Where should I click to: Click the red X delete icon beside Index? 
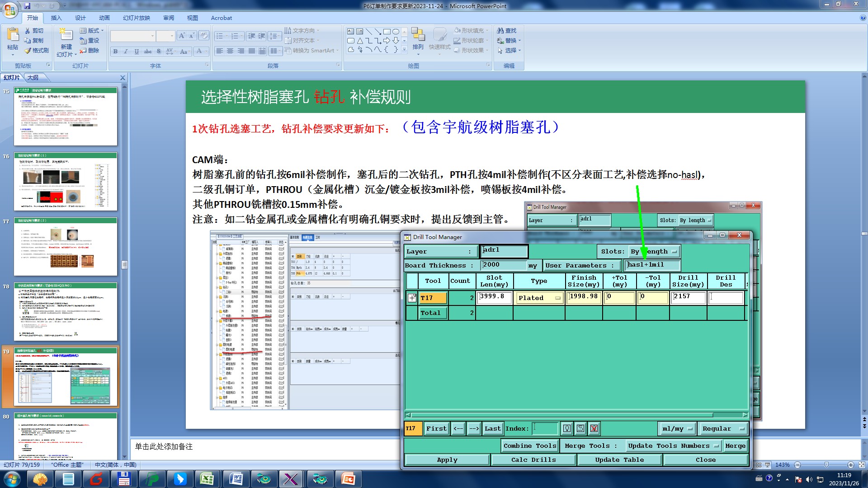tap(594, 428)
